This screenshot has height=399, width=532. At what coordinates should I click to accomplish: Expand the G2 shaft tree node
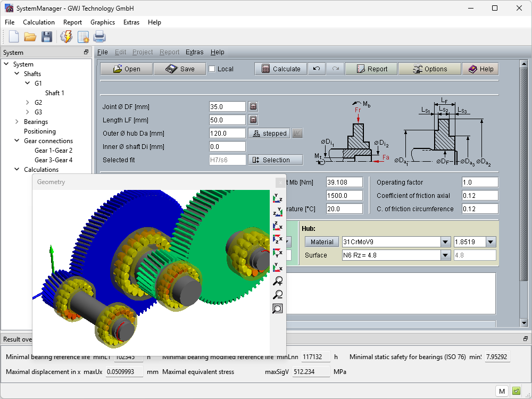point(28,103)
